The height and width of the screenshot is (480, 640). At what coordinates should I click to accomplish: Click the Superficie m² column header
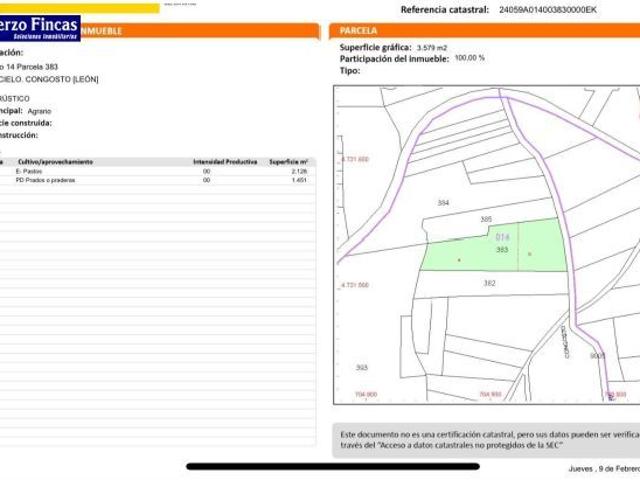point(288,161)
